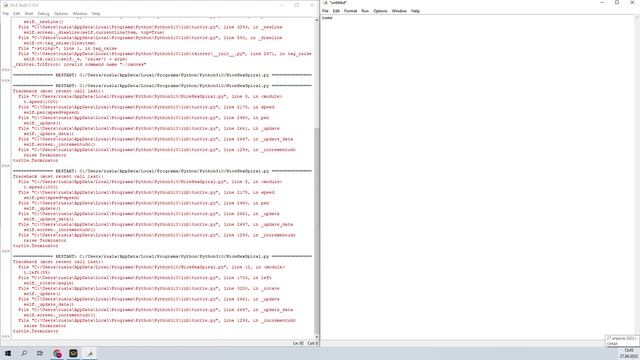Image resolution: width=640 pixels, height=360 pixels.
Task: Click shell scrollbar down arrow
Action: coord(316,337)
